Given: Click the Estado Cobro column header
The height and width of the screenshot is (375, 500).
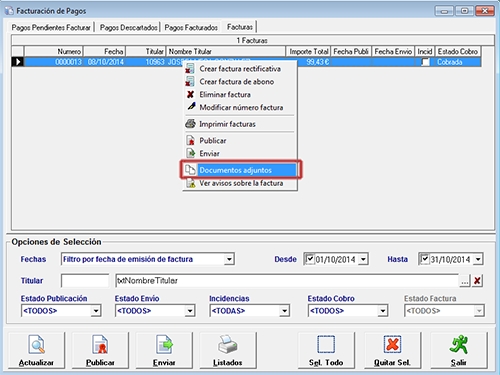Looking at the screenshot, I should (458, 51).
